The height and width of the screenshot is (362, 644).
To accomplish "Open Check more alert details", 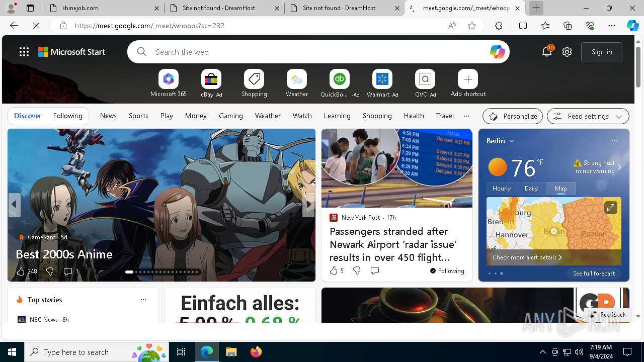I will [x=527, y=257].
